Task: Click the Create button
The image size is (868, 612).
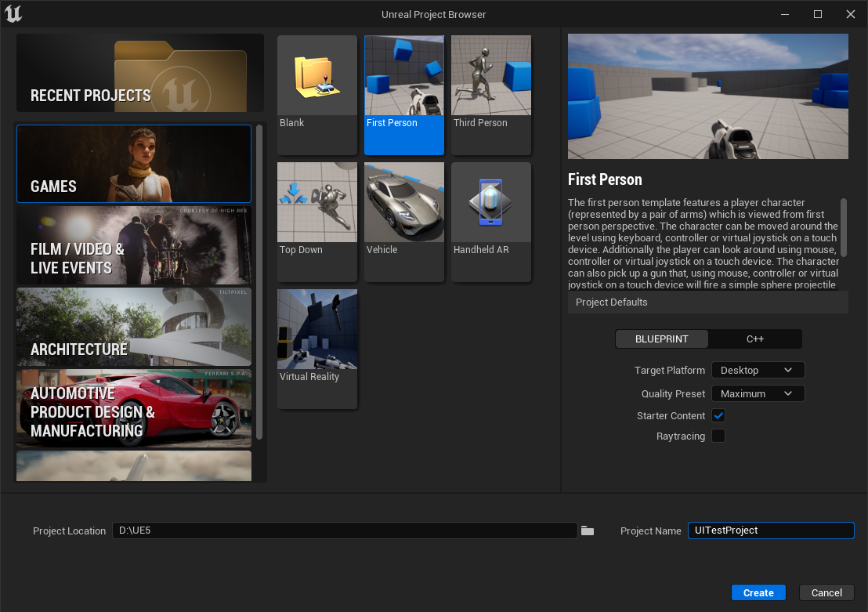Action: click(x=758, y=592)
